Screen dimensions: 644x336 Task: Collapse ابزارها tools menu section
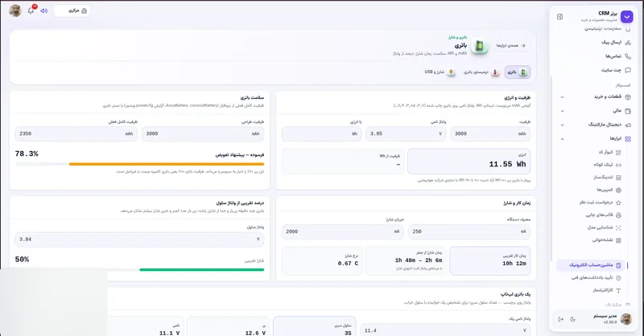click(595, 139)
